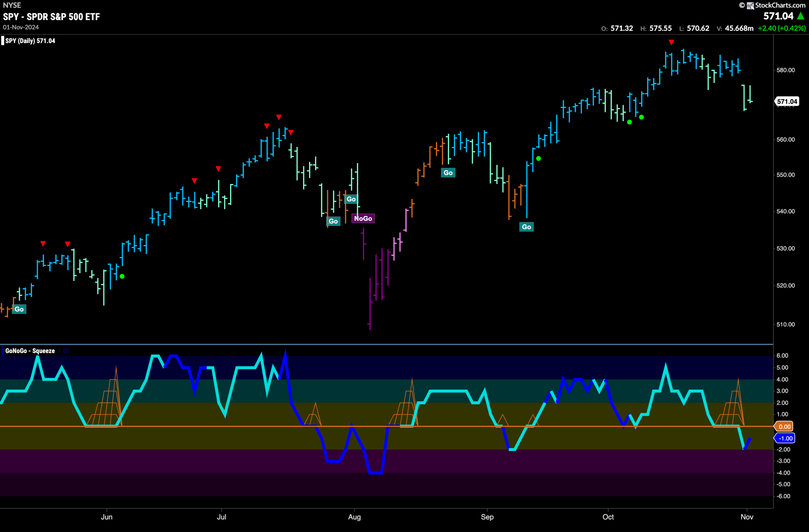Image resolution: width=809 pixels, height=532 pixels.
Task: Click the green dot marker in early June
Action: click(x=122, y=276)
